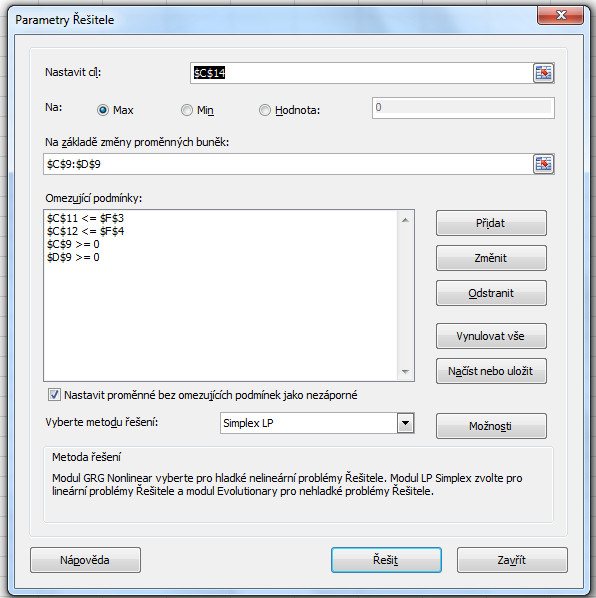Click the Řešit solve button
This screenshot has width=596, height=598.
[x=386, y=560]
